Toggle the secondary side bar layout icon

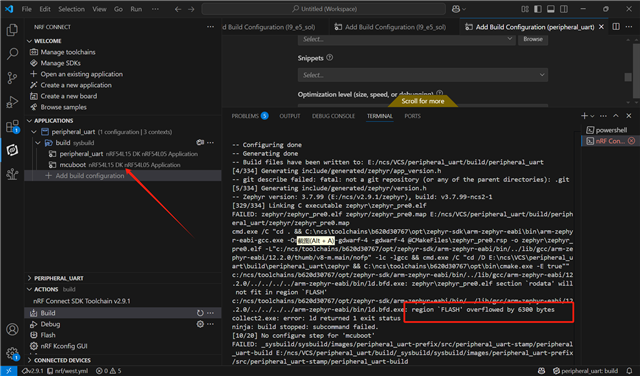(564, 9)
